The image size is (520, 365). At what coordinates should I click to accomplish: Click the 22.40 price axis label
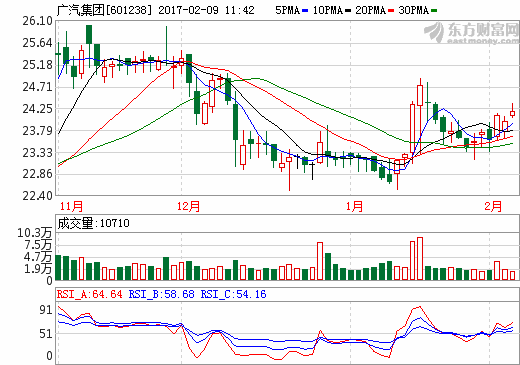(x=38, y=196)
